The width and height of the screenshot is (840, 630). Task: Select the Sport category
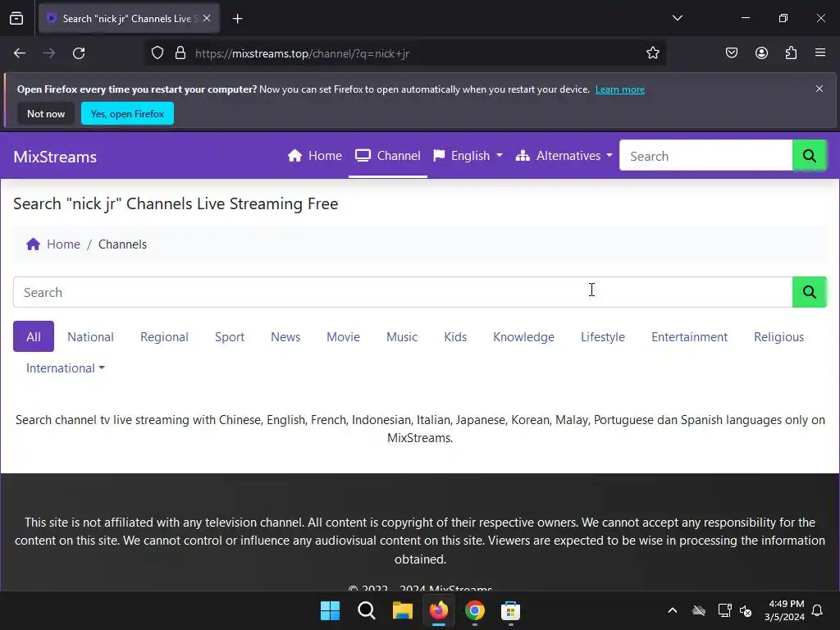[x=230, y=336]
